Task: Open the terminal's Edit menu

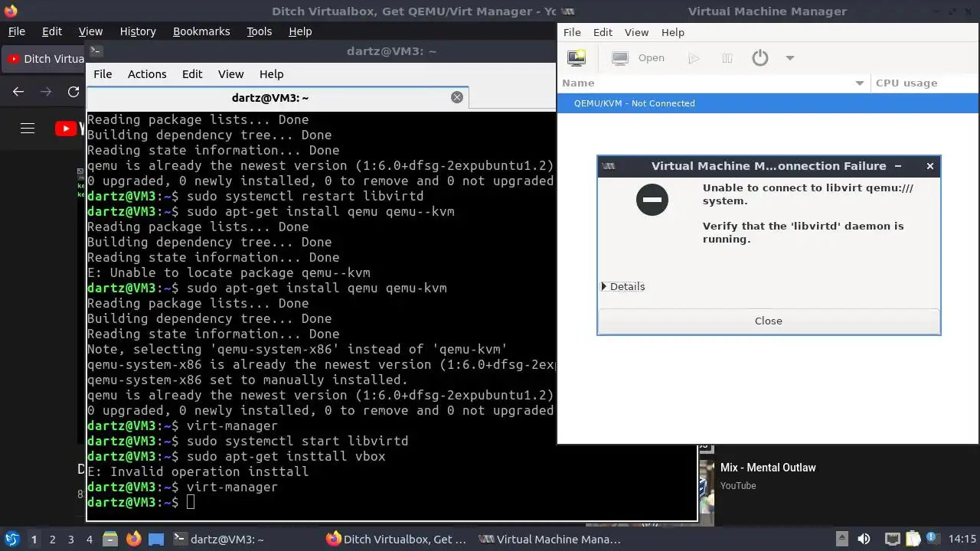Action: (192, 74)
